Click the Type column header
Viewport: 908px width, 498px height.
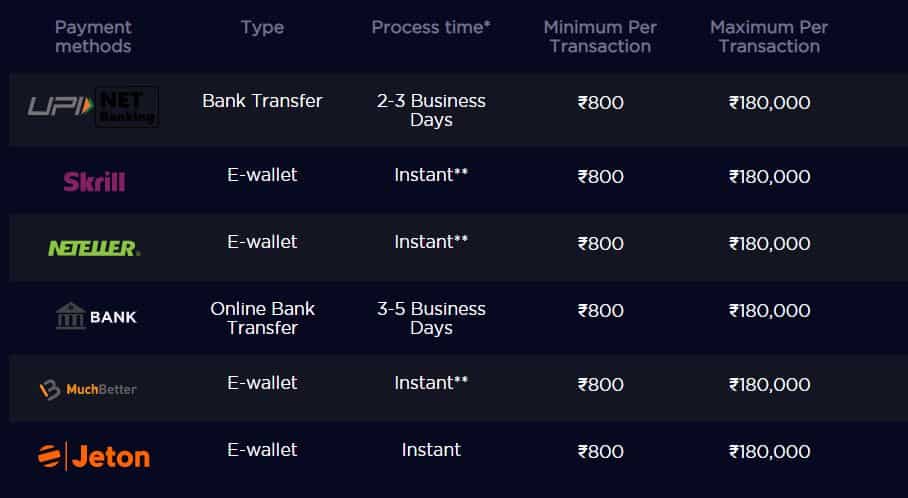(262, 28)
